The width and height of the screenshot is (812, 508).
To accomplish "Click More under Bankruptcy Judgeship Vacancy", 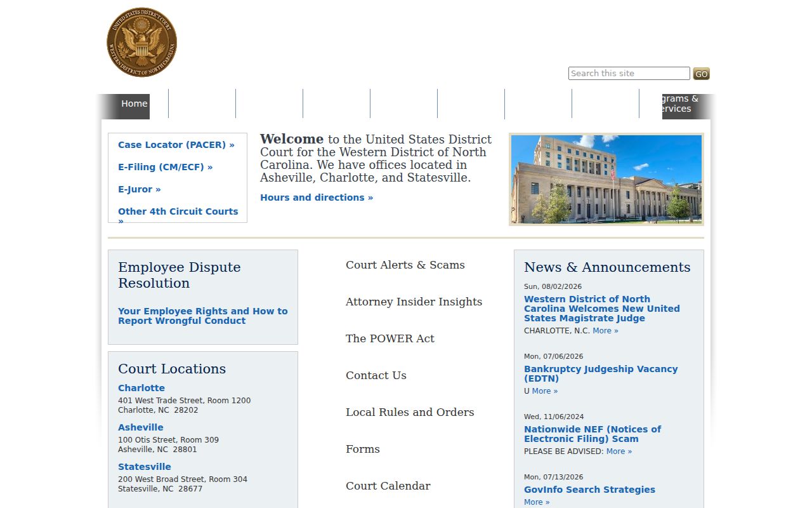I will (545, 391).
